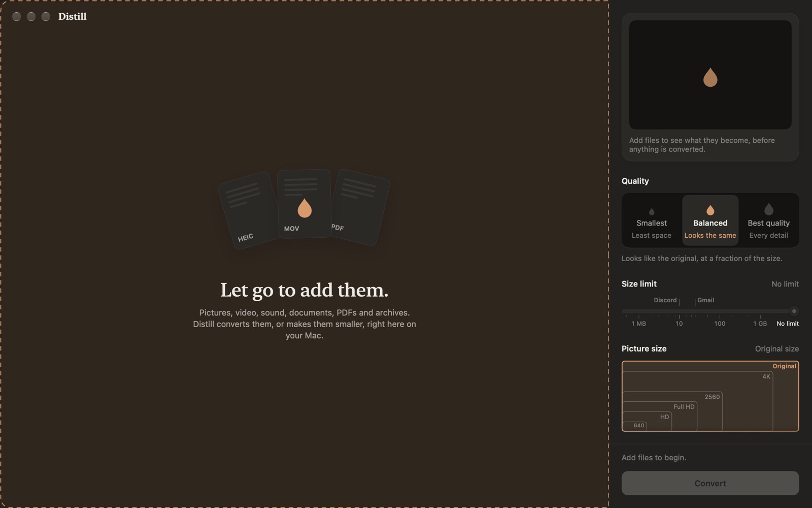Close the Distill window
This screenshot has width=812, height=508.
tap(16, 16)
